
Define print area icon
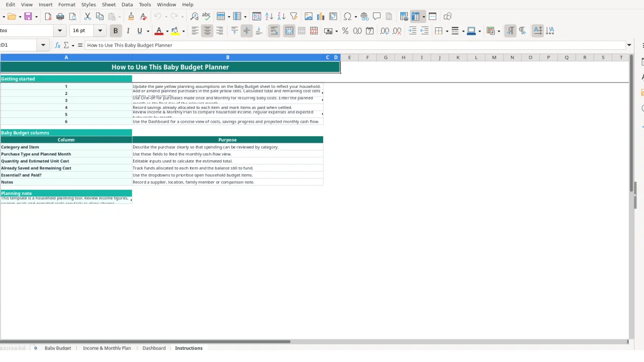coord(404,17)
